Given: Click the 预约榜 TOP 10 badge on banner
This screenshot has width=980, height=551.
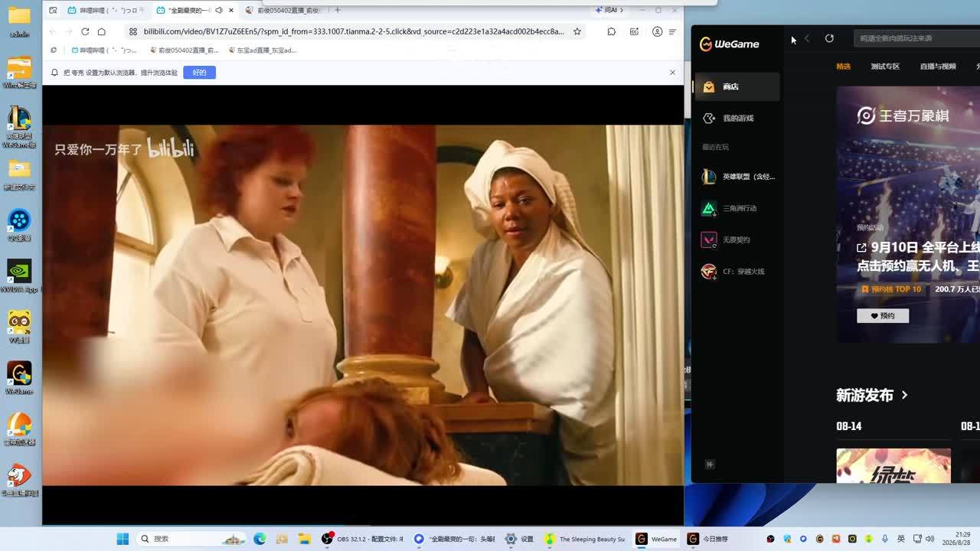Looking at the screenshot, I should [x=891, y=289].
